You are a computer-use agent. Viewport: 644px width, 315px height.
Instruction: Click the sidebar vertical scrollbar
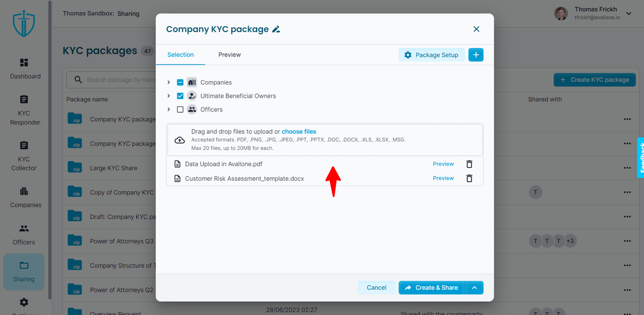(x=50, y=150)
